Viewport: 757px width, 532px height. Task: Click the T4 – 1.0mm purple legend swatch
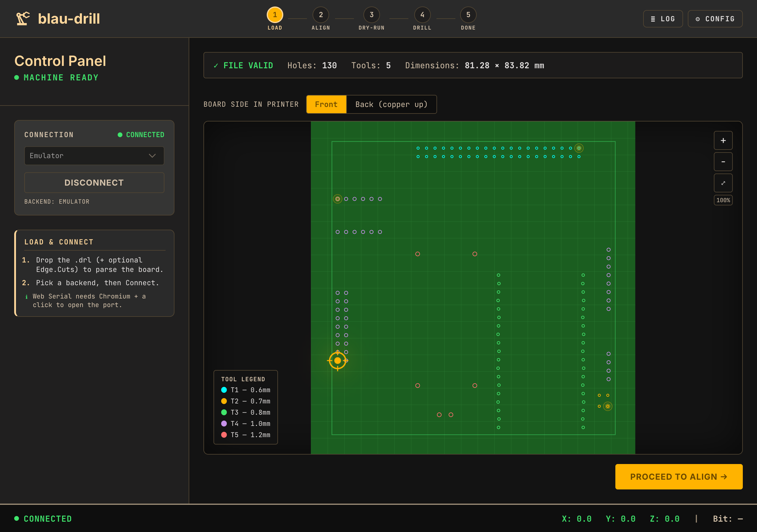(224, 424)
